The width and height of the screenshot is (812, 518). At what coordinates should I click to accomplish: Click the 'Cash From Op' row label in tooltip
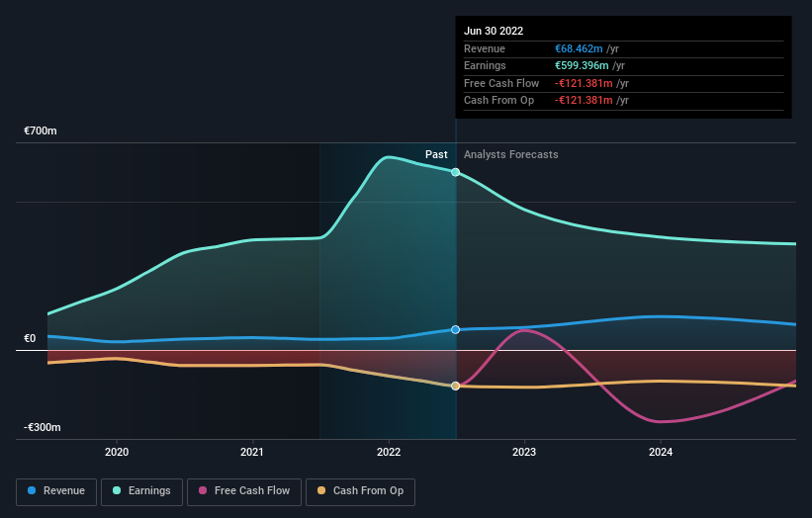498,101
